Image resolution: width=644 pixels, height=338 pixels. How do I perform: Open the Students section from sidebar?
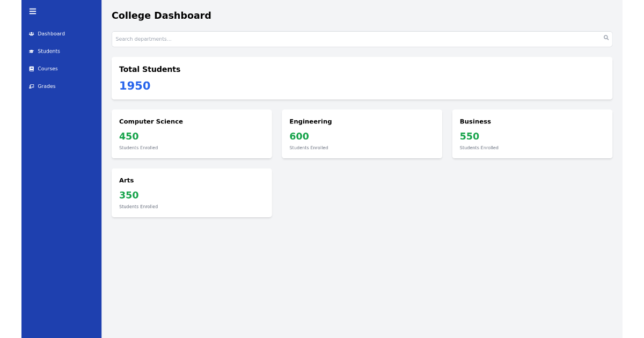pos(50,51)
